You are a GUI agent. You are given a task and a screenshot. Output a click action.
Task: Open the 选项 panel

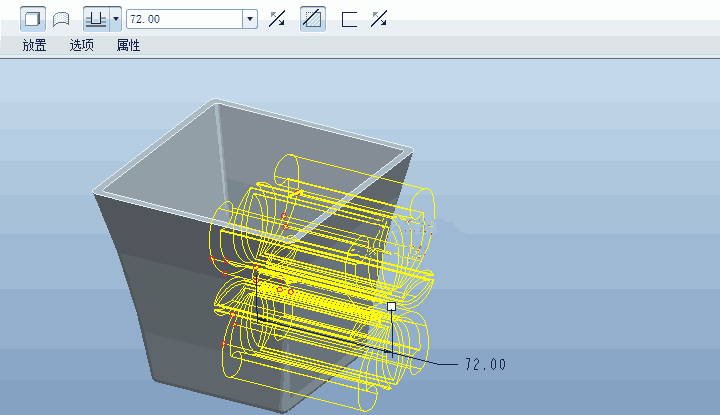pos(82,46)
